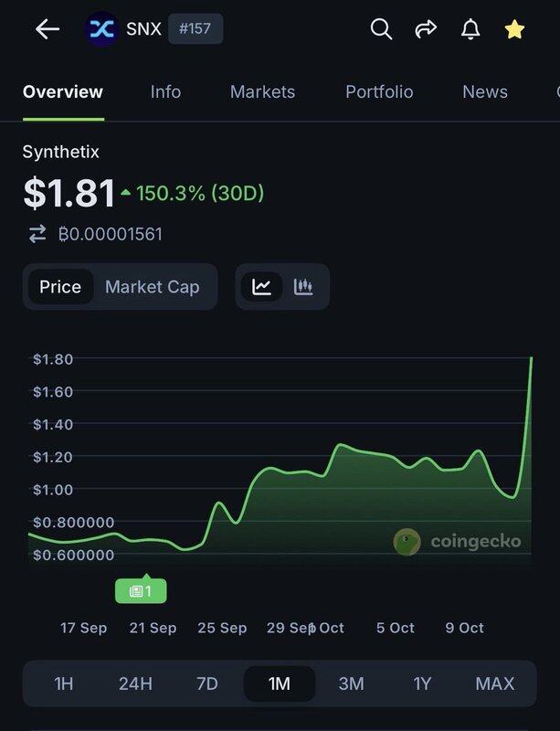
Task: Switch to the Info tab
Action: 165,91
